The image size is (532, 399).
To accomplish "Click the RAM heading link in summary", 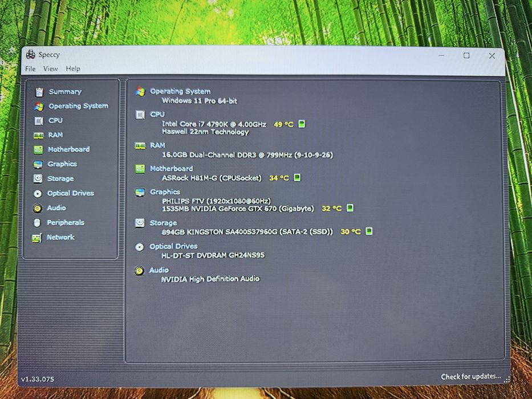I will click(x=157, y=145).
